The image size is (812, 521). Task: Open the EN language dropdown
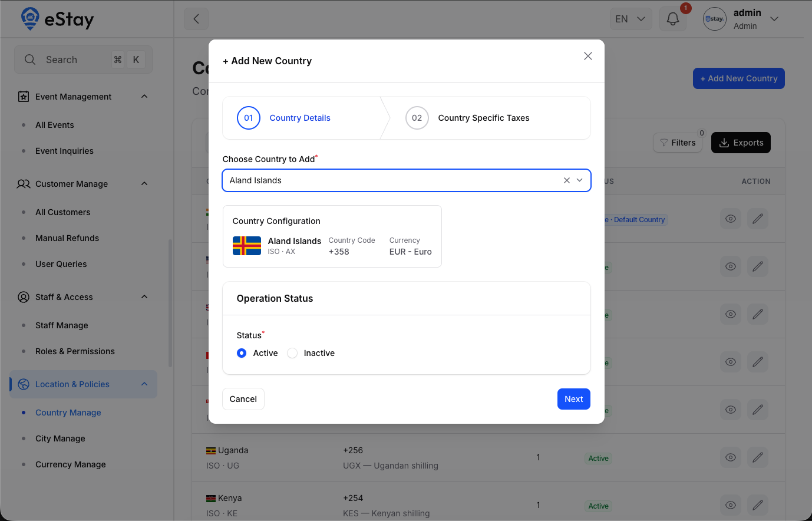(x=631, y=19)
